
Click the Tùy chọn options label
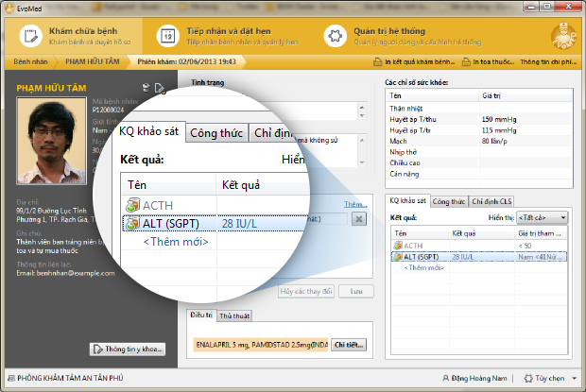pos(549,378)
